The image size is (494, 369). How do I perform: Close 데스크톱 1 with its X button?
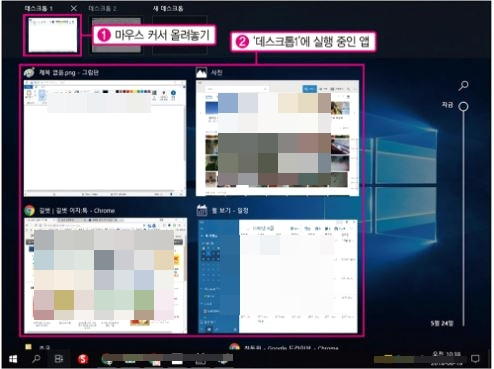(x=74, y=8)
